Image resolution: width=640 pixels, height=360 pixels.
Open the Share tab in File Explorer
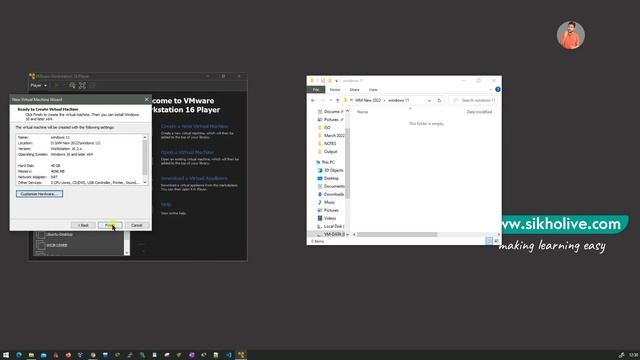[x=354, y=89]
